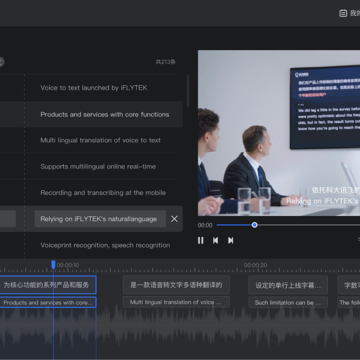Open the list icon in top bar

tap(343, 13)
